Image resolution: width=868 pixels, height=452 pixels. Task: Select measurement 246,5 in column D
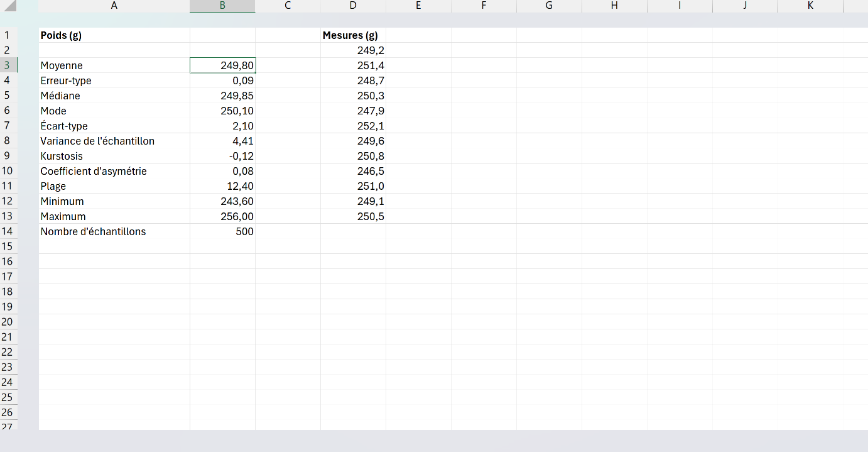353,171
